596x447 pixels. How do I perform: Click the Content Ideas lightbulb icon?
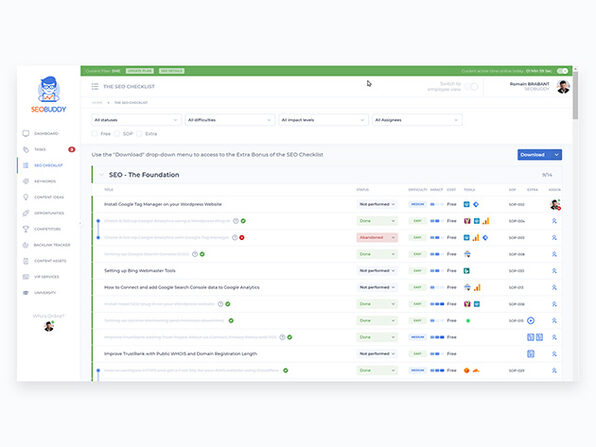(26, 197)
